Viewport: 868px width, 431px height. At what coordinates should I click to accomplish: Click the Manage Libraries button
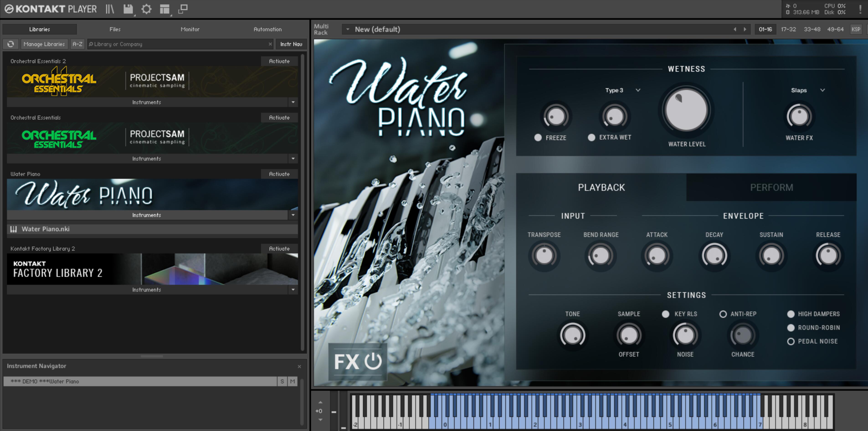click(44, 44)
